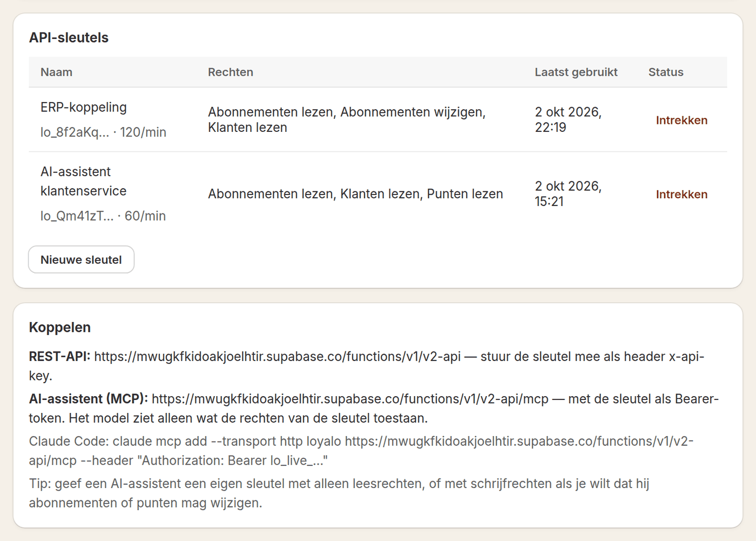Revoke the ERP-koppeling key via Intrekken
This screenshot has height=541, width=756.
[x=681, y=120]
